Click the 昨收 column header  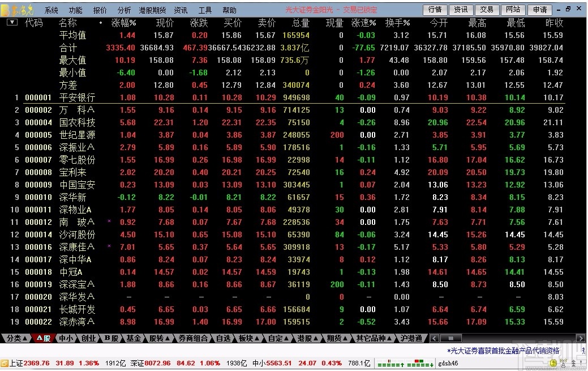point(554,23)
